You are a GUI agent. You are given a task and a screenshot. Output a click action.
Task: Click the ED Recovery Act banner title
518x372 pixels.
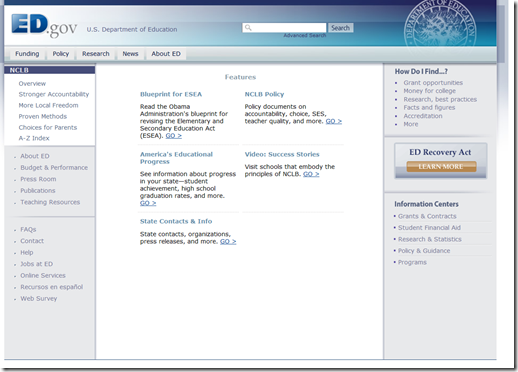coord(440,152)
